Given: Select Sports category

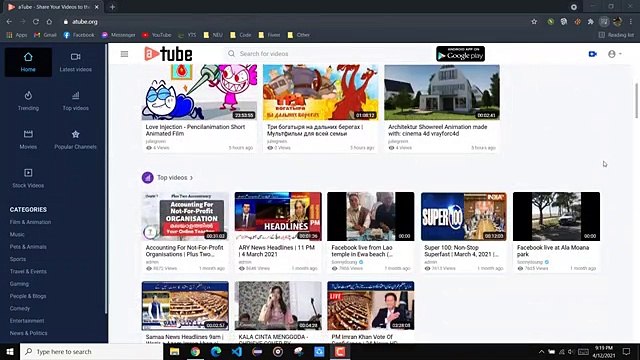Looking at the screenshot, I should pyautogui.click(x=18, y=259).
